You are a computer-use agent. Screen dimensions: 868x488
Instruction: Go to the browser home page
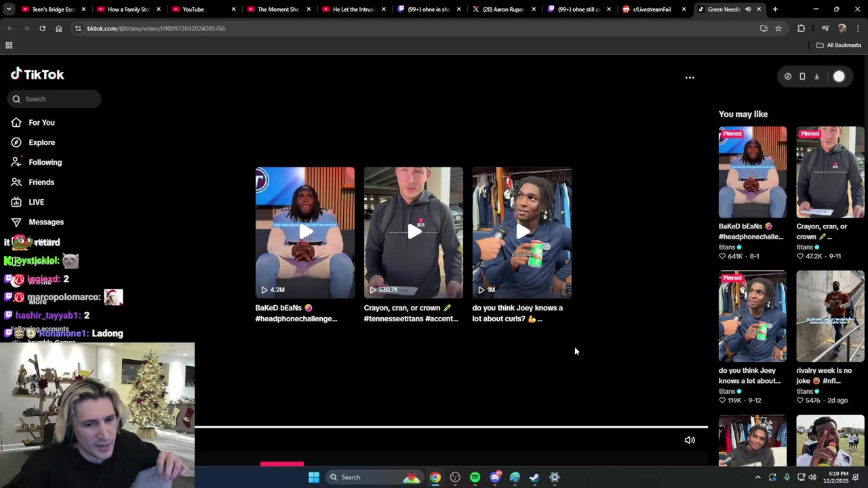[58, 28]
